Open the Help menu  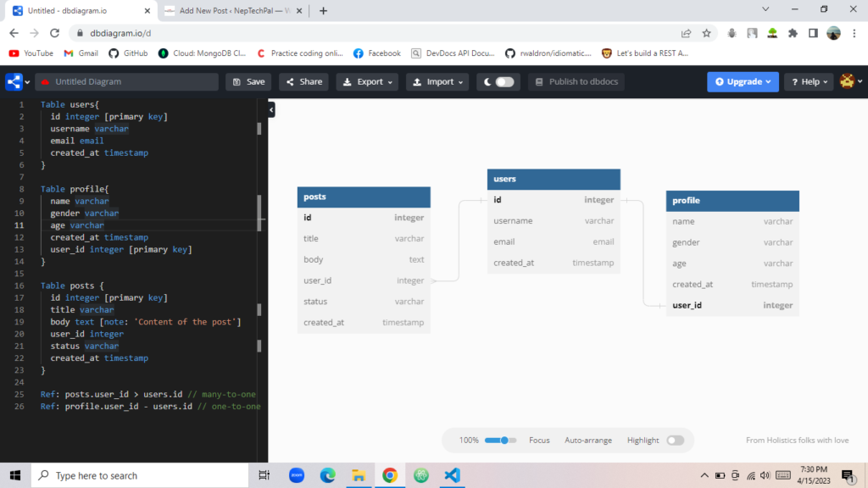click(809, 82)
